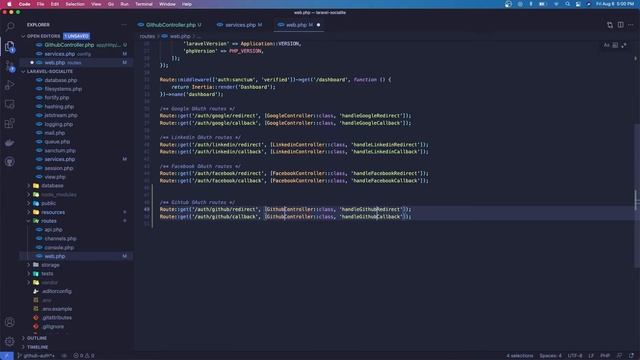This screenshot has height=360, width=640.
Task: Change encoding via UTF-8 status entry
Action: 575,356
